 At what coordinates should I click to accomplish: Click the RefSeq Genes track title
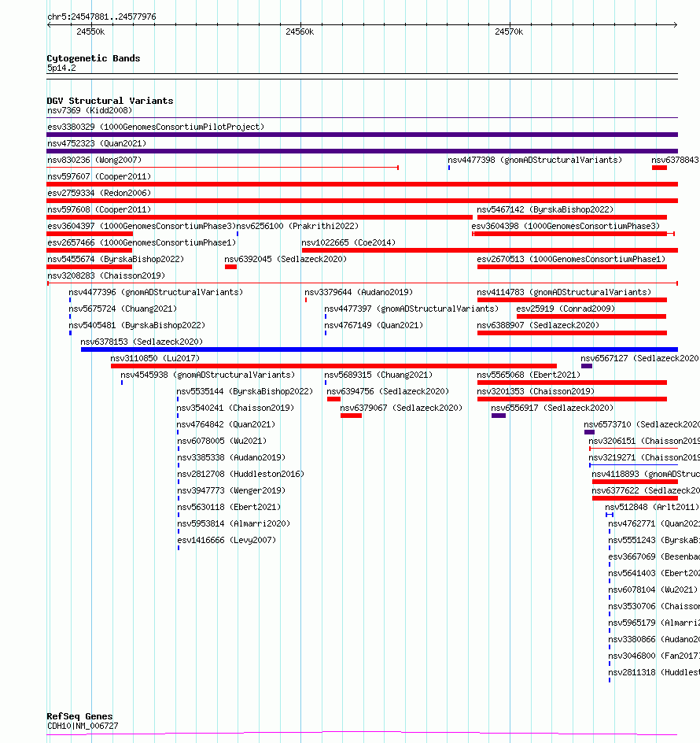79,716
